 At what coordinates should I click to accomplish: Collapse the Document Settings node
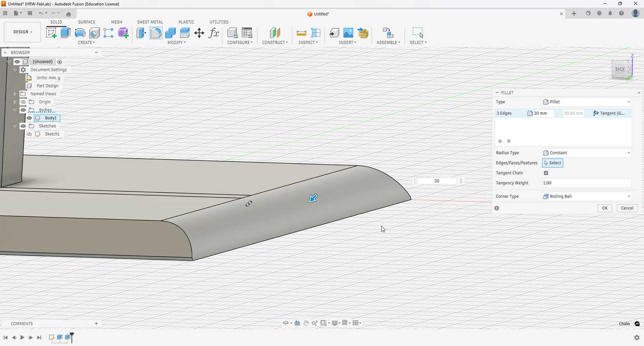pos(15,70)
